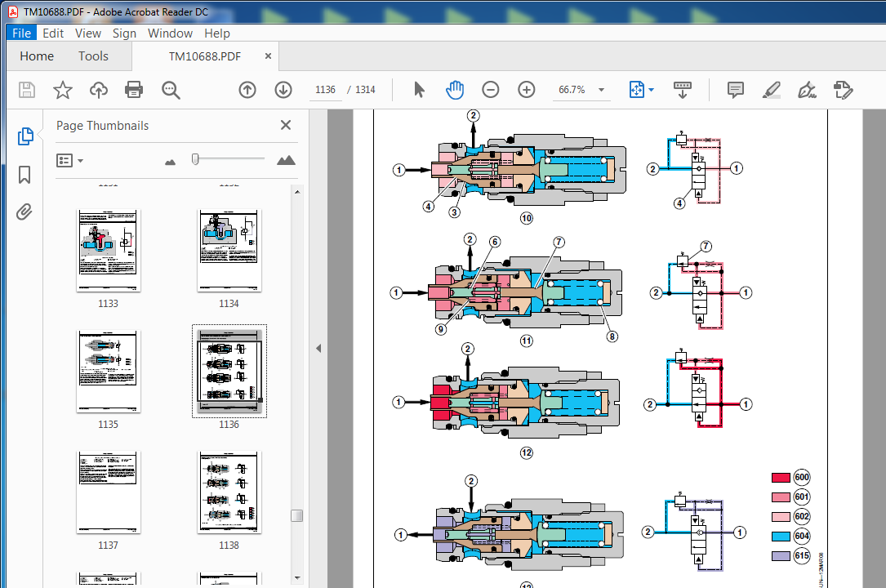Open the read mode scrolling icon
Screen dimensions: 886x588
click(683, 90)
